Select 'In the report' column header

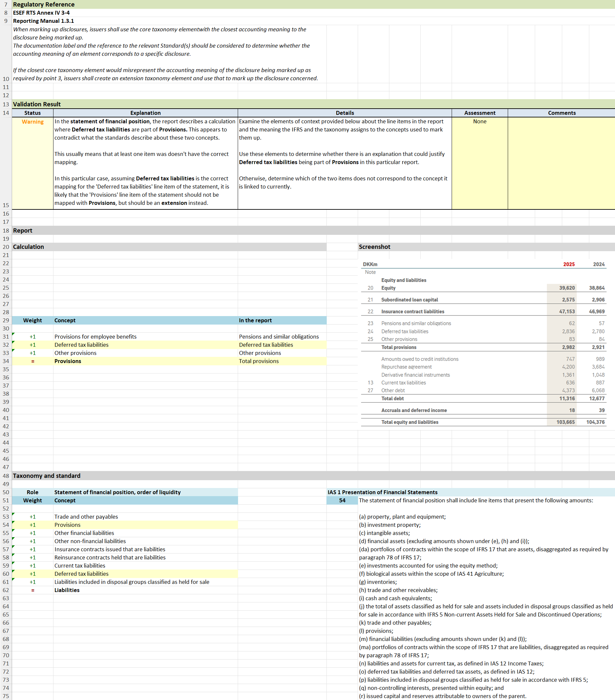click(x=282, y=321)
